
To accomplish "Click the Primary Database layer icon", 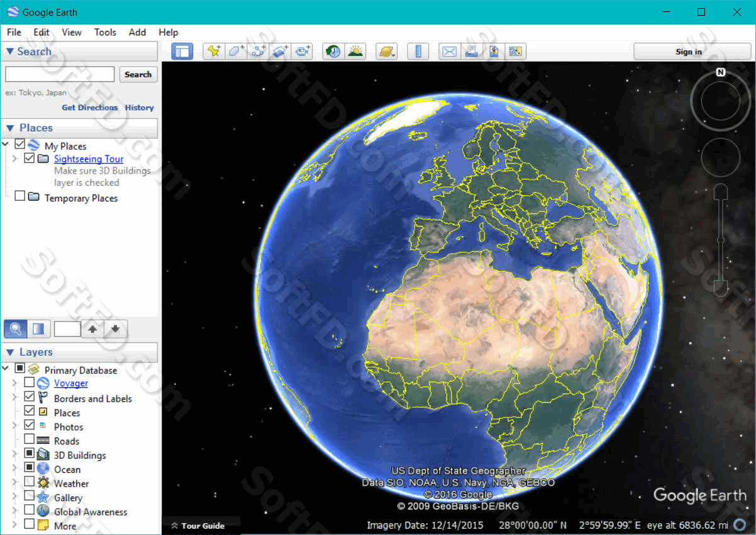I will (x=35, y=369).
